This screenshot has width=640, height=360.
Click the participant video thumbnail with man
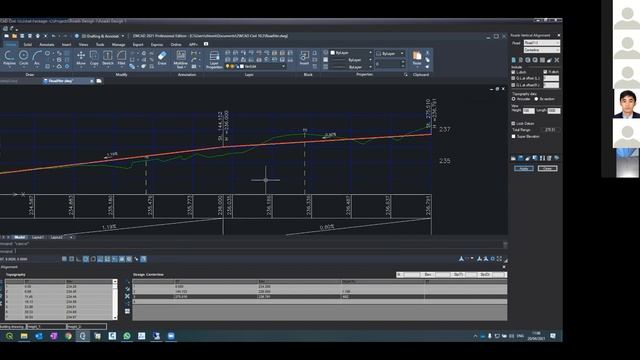(x=627, y=104)
